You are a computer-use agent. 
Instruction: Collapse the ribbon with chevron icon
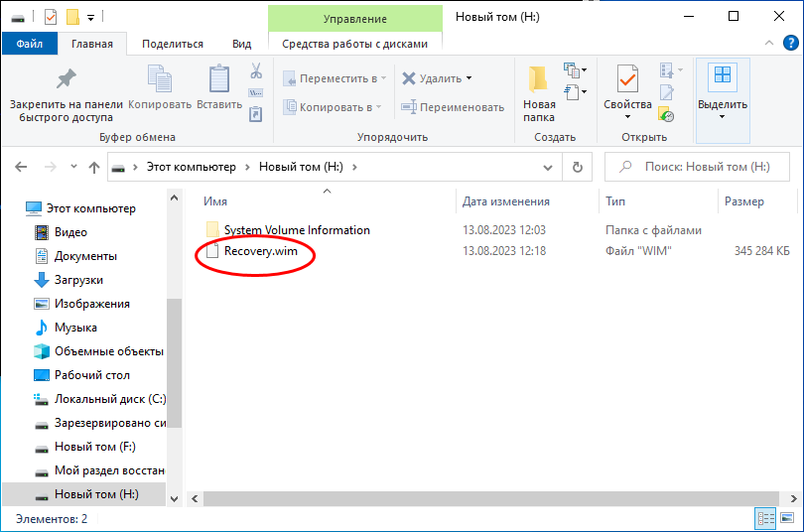[769, 43]
